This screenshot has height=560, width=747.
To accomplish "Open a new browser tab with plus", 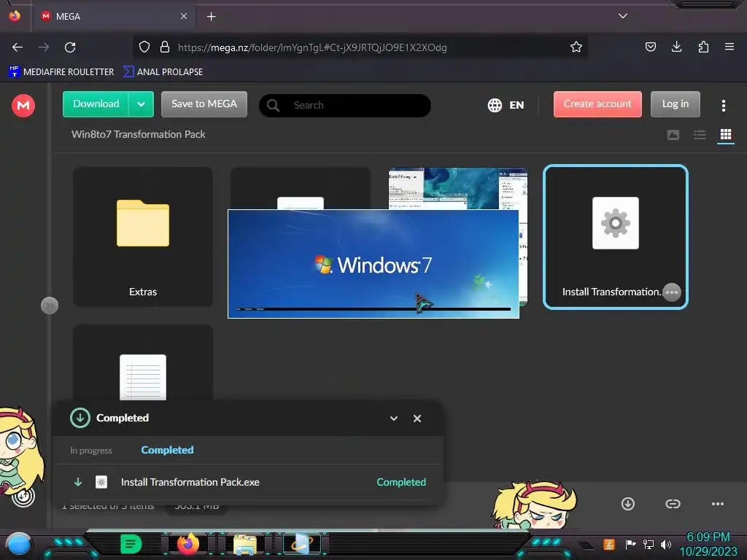I will [x=211, y=17].
